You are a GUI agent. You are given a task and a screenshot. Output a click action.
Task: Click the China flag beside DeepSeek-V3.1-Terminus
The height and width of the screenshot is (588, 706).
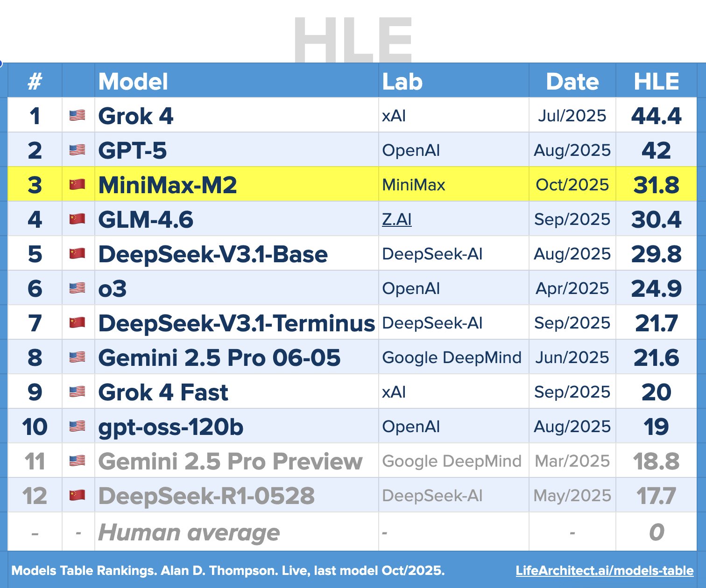[77, 322]
